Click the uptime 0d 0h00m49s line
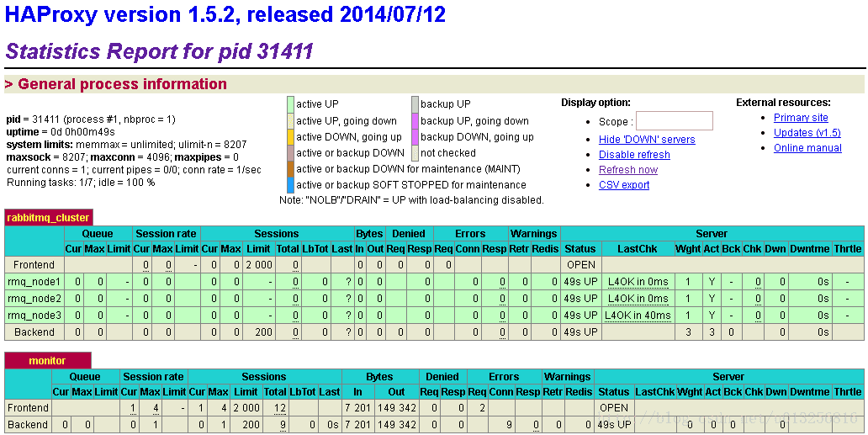 61,132
